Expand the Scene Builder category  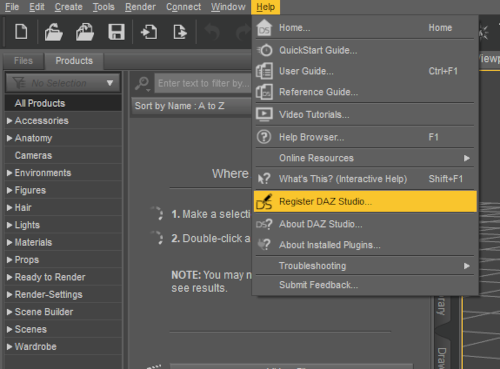pyautogui.click(x=9, y=312)
